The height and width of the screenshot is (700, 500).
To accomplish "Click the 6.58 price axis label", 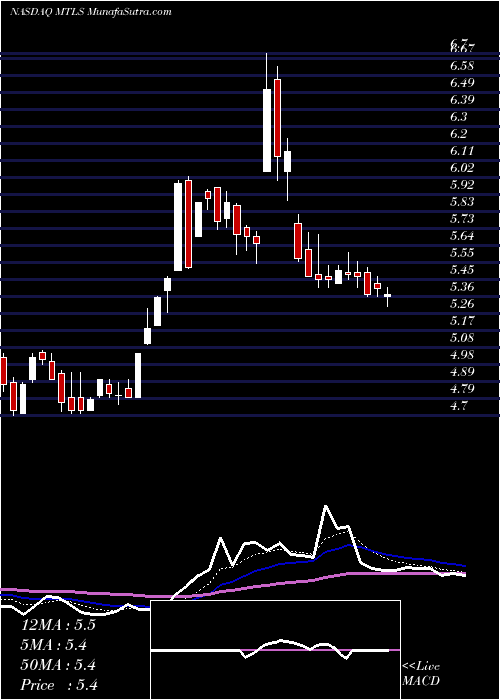I will pos(462,66).
